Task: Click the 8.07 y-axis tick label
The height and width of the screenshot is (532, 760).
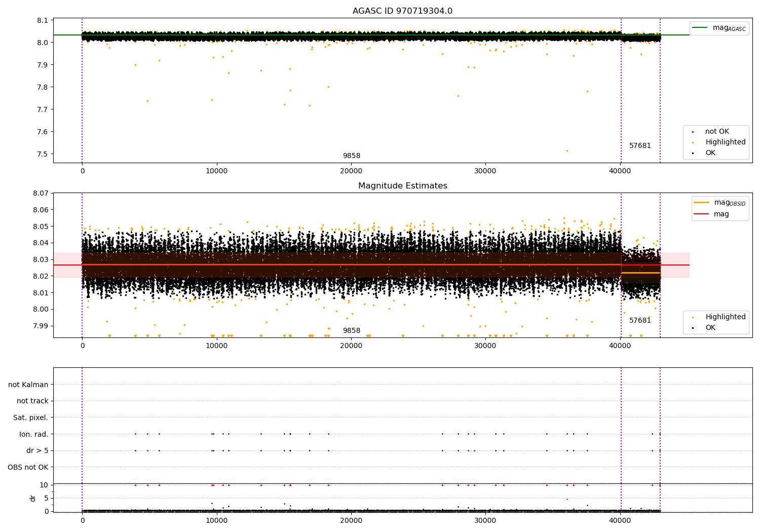Action: (41, 193)
